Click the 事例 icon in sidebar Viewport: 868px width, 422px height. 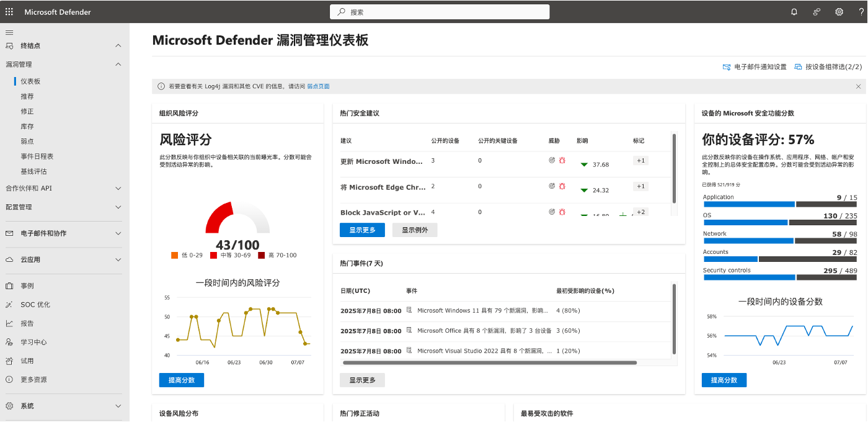point(9,286)
